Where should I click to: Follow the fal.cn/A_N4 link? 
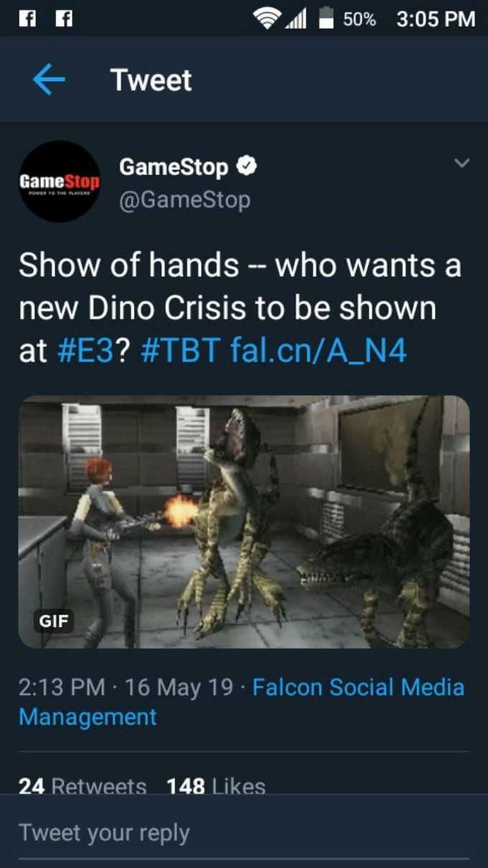pos(319,352)
